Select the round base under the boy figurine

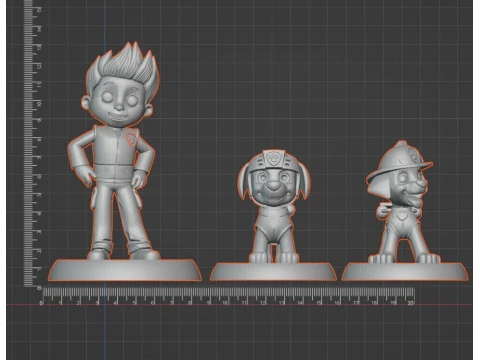[125, 270]
